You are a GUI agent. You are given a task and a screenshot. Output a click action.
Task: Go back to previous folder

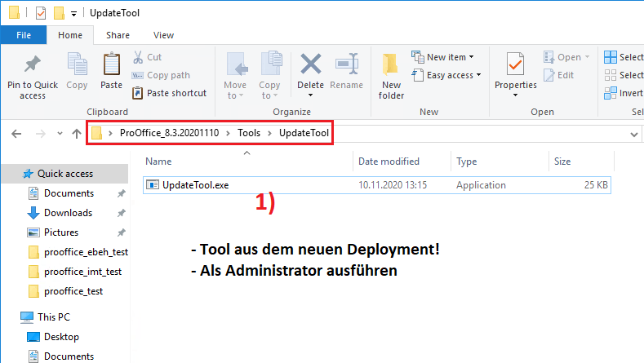coord(16,134)
